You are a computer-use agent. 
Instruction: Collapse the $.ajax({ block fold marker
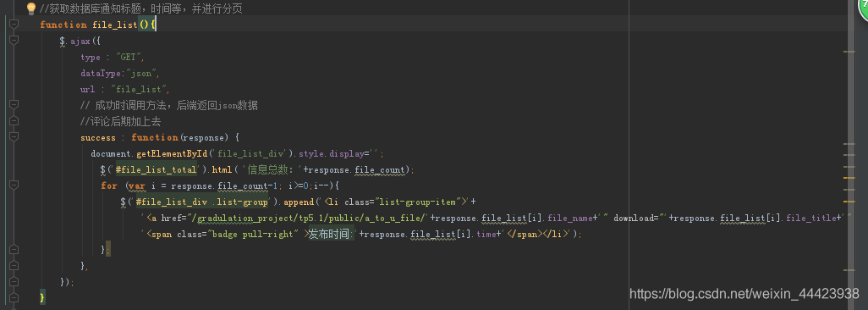click(x=14, y=41)
